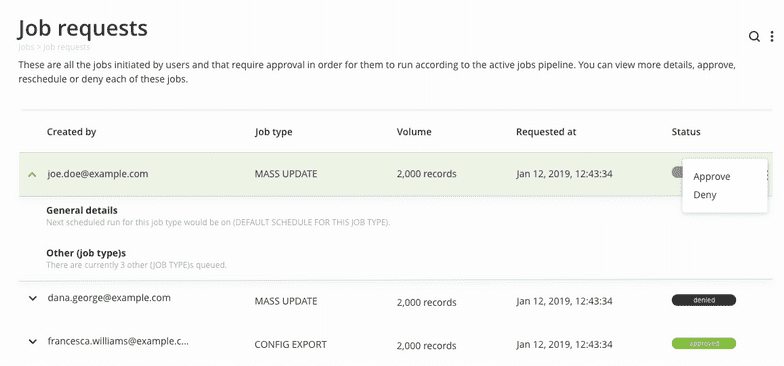This screenshot has height=366, width=784.
Task: Click the black denied status badge
Action: 704,300
